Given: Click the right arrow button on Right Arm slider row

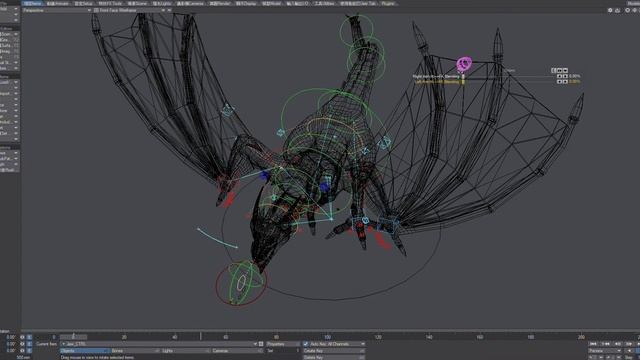Looking at the screenshot, I should [565, 76].
